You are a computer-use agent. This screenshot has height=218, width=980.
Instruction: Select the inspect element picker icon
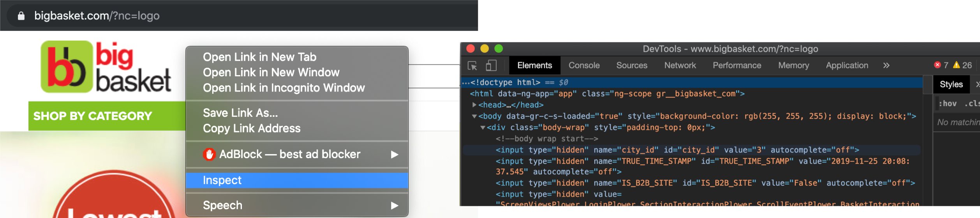[472, 65]
